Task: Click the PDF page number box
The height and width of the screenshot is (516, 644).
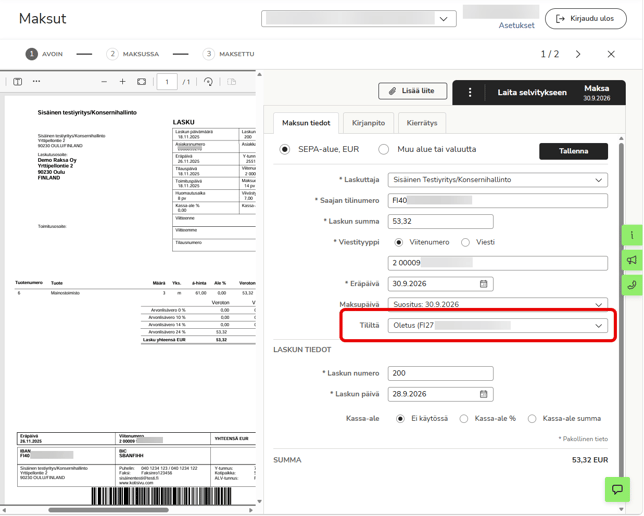Action: [x=167, y=82]
